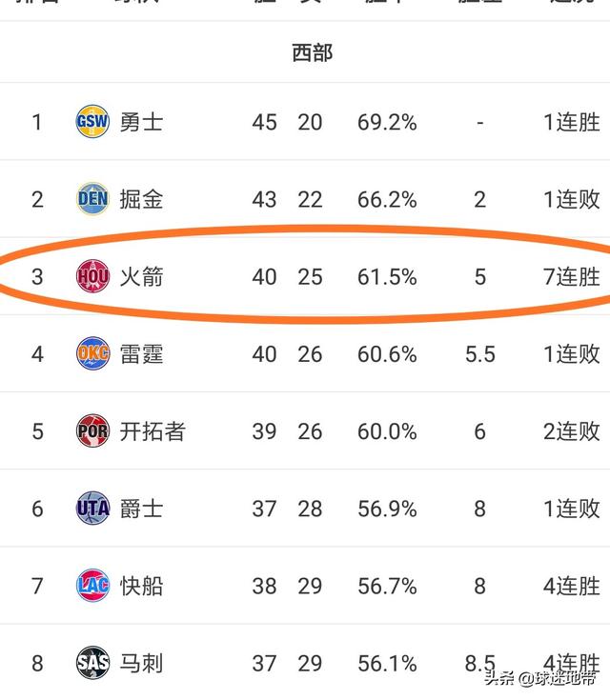Select the HOU Rockets team logo
Viewport: 610px width, 700px height.
[92, 276]
